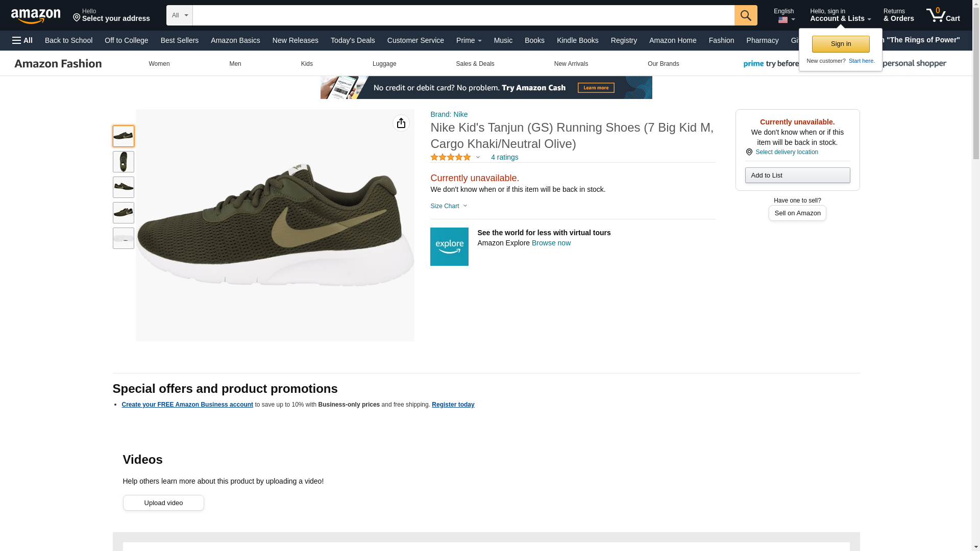Open the Amazon logo home link
The height and width of the screenshot is (551, 980).
[x=36, y=16]
